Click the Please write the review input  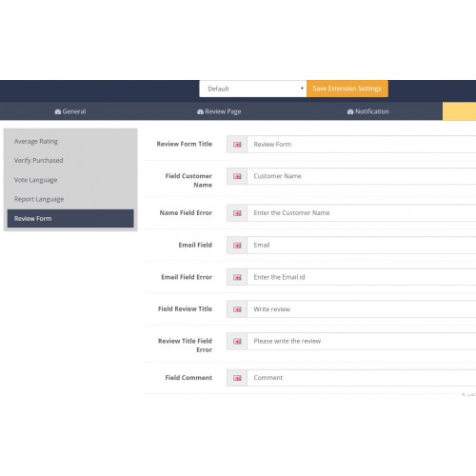pyautogui.click(x=362, y=342)
